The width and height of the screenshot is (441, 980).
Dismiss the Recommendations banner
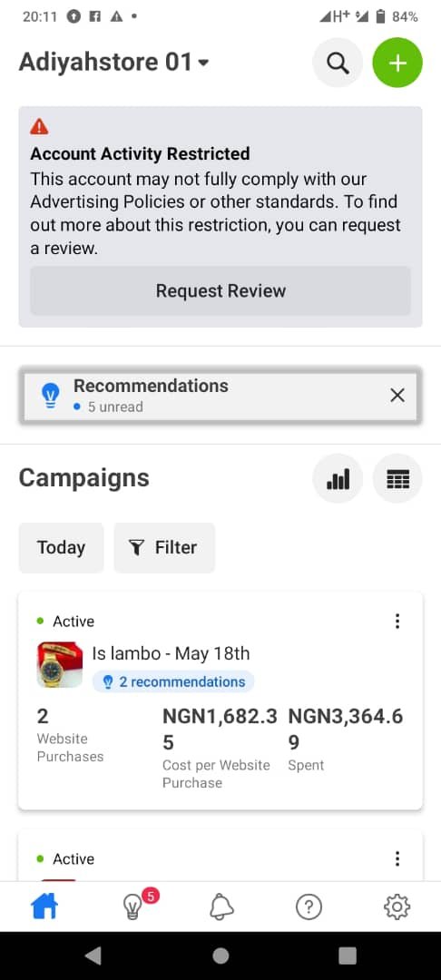point(397,395)
